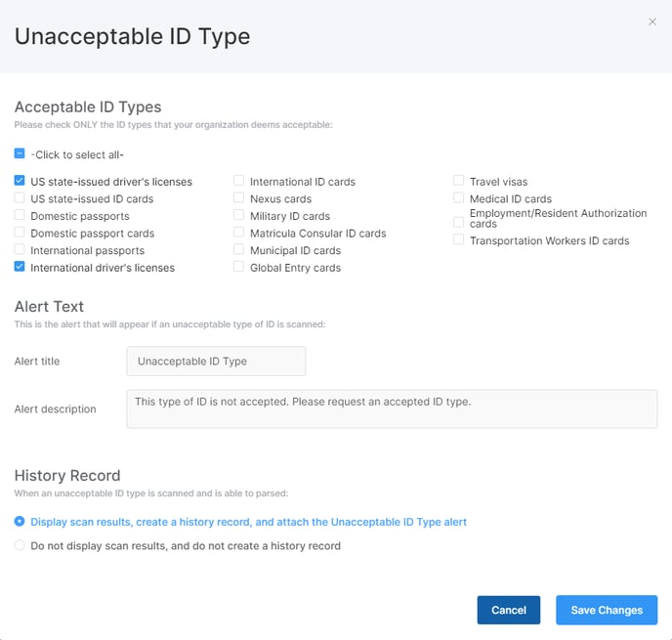Enable Domestic passports checkbox
Screen dimensions: 672x640
20,215
